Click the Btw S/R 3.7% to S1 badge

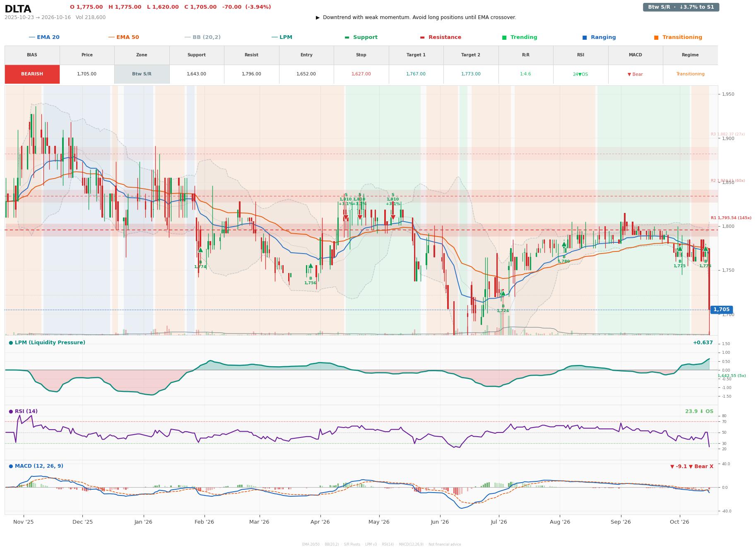point(681,7)
